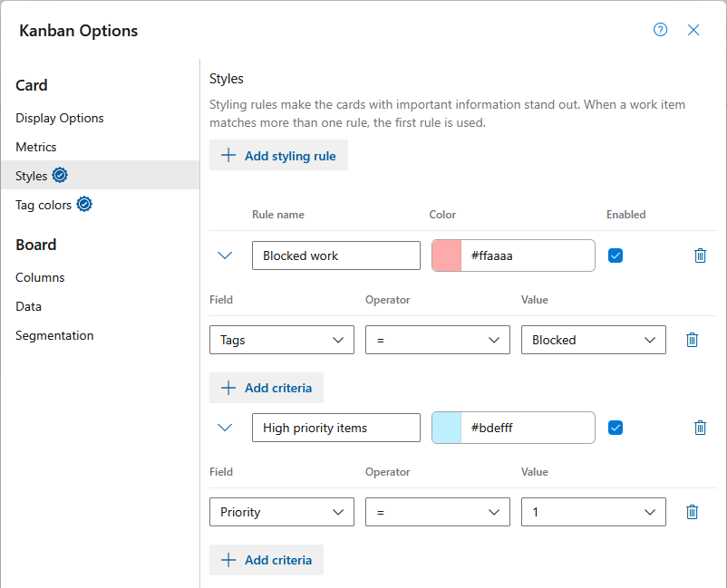Open the Columns board settings
Image resolution: width=727 pixels, height=588 pixels.
[x=40, y=277]
